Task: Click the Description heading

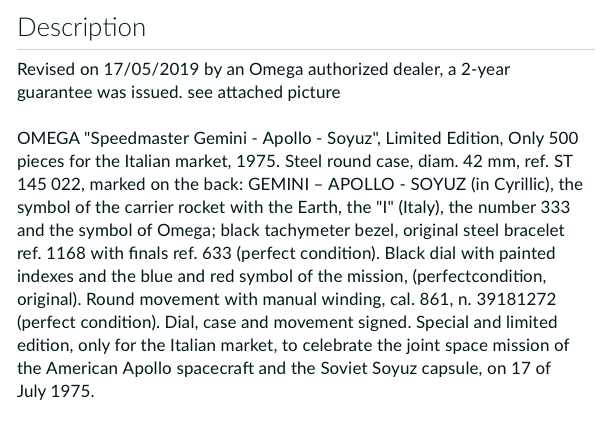Action: 82,27
